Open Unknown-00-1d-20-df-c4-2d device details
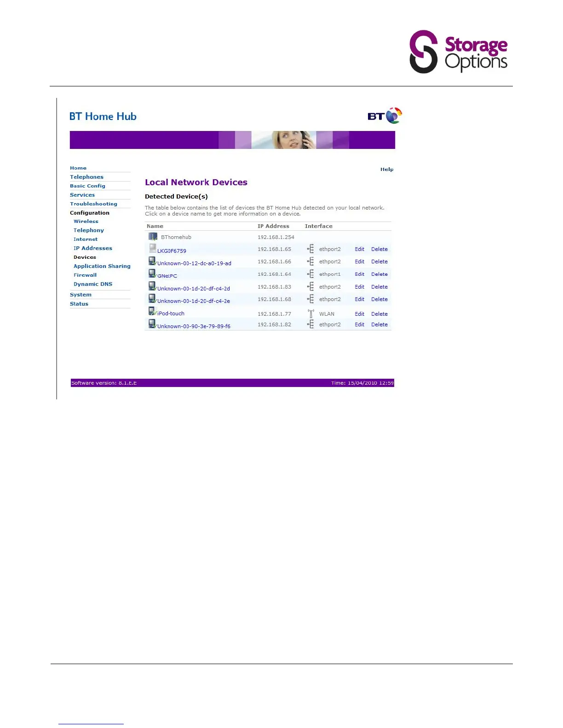The image size is (563, 728). [x=194, y=289]
